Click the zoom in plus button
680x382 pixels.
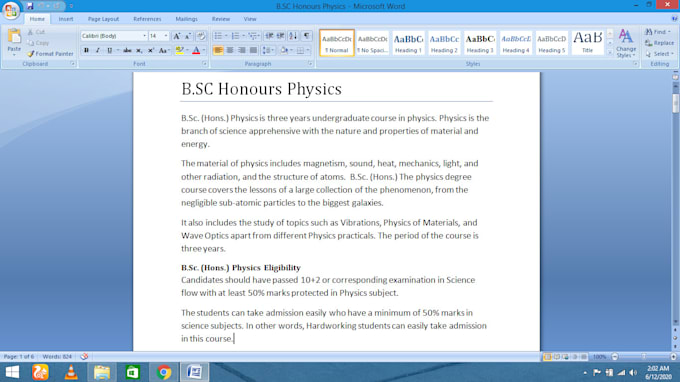tap(673, 357)
